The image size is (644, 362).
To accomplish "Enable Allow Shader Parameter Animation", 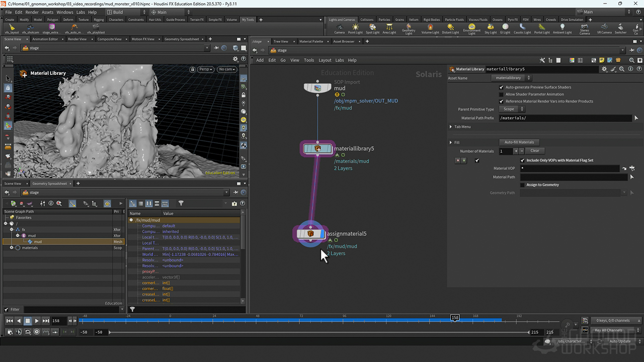I will [x=501, y=94].
